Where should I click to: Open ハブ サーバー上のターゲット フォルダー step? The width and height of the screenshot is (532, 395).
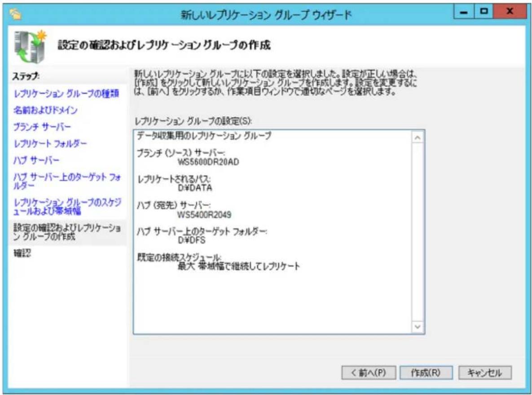(x=67, y=181)
